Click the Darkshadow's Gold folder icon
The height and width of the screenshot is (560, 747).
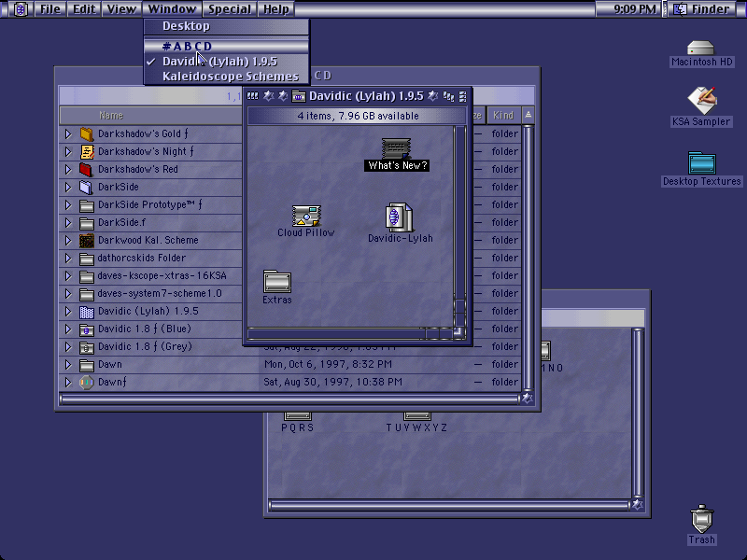(87, 133)
